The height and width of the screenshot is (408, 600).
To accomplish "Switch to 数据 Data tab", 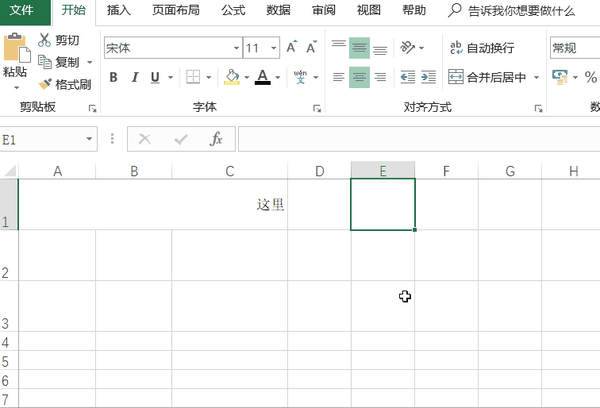I will pos(278,10).
